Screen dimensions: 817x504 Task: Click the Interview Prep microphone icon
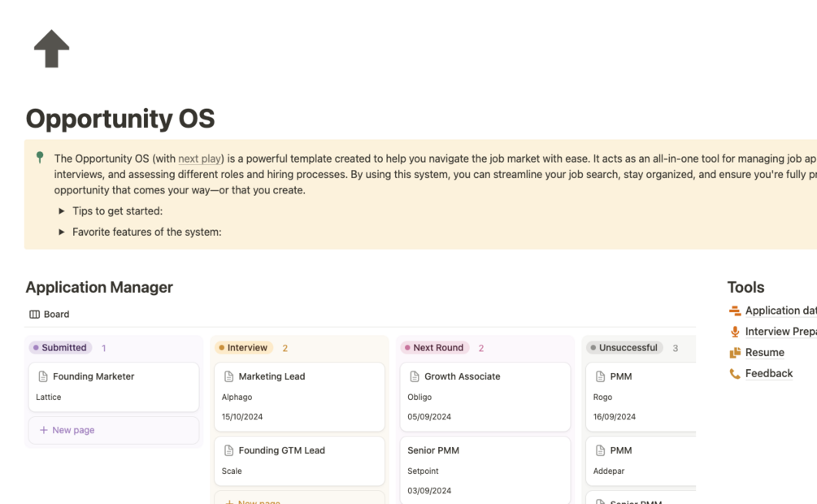735,332
